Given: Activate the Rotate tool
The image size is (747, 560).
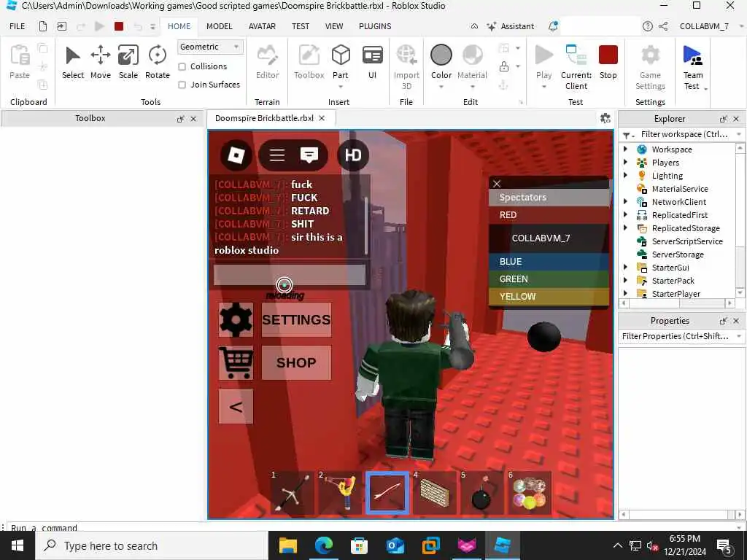Looking at the screenshot, I should [158, 61].
